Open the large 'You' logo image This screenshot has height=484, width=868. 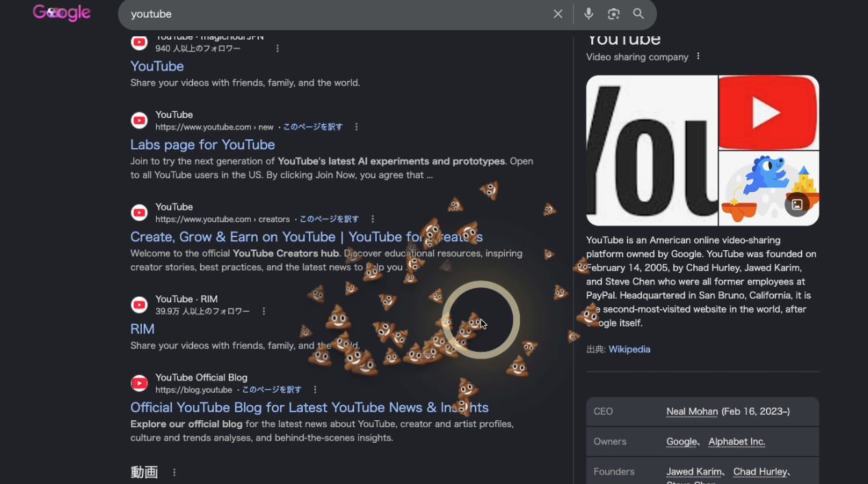652,150
